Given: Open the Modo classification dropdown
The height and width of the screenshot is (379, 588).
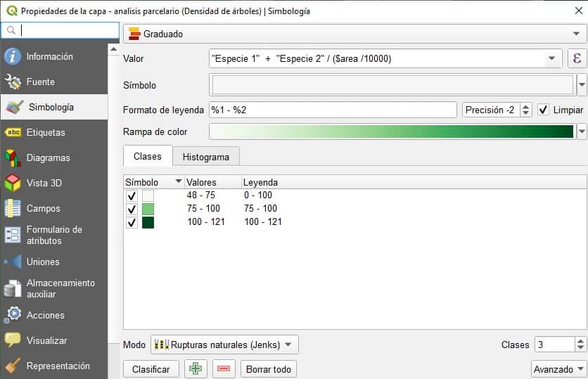Looking at the screenshot, I should [x=224, y=345].
